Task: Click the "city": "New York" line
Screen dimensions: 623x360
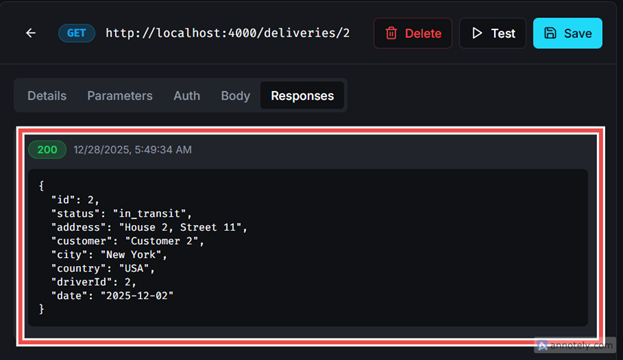Action: [x=109, y=255]
